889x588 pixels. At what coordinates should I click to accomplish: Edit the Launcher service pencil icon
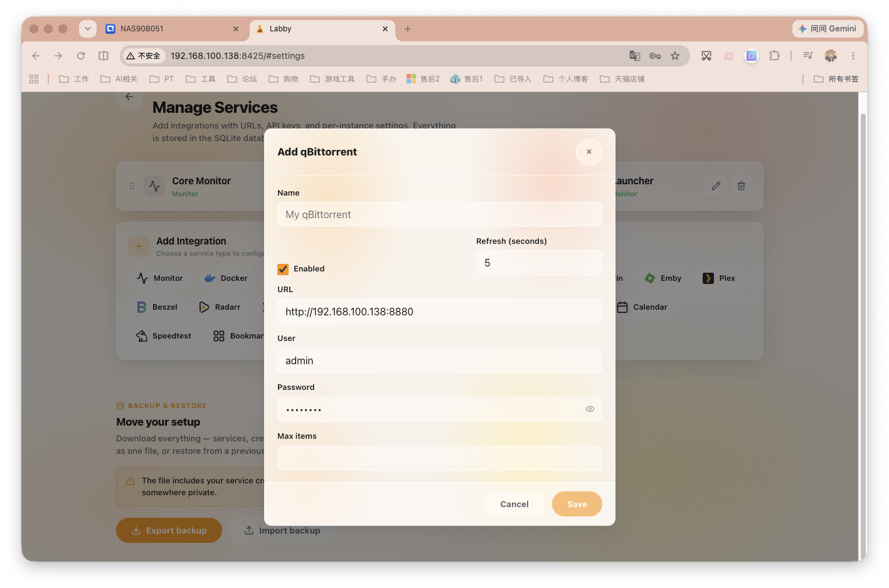tap(716, 186)
